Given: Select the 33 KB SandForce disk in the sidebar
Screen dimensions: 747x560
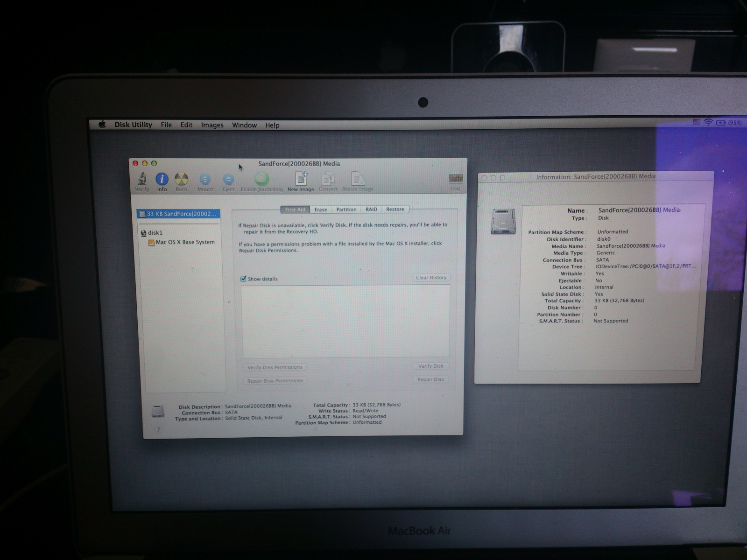Looking at the screenshot, I should [178, 214].
